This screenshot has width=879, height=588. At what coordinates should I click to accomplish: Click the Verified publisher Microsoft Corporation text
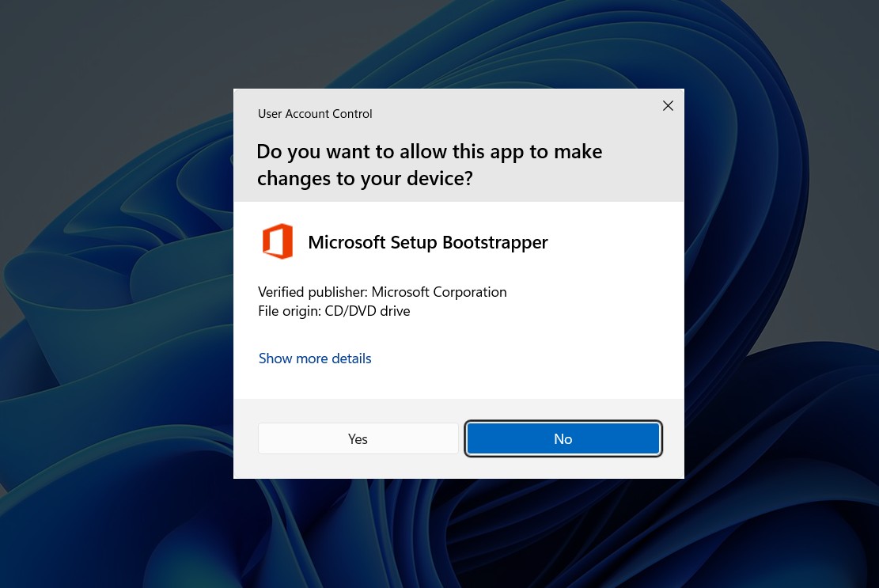tap(382, 291)
